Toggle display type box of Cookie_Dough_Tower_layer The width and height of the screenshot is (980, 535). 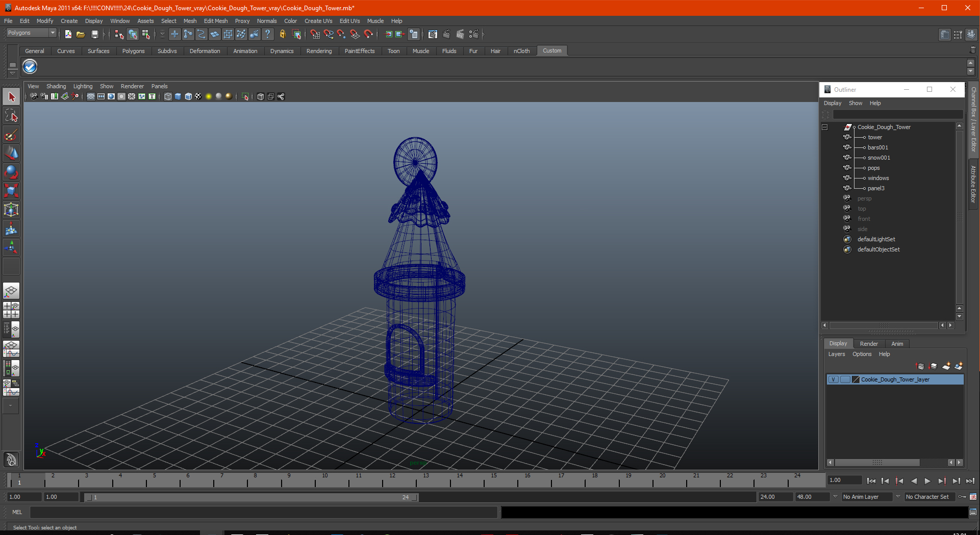pos(845,379)
